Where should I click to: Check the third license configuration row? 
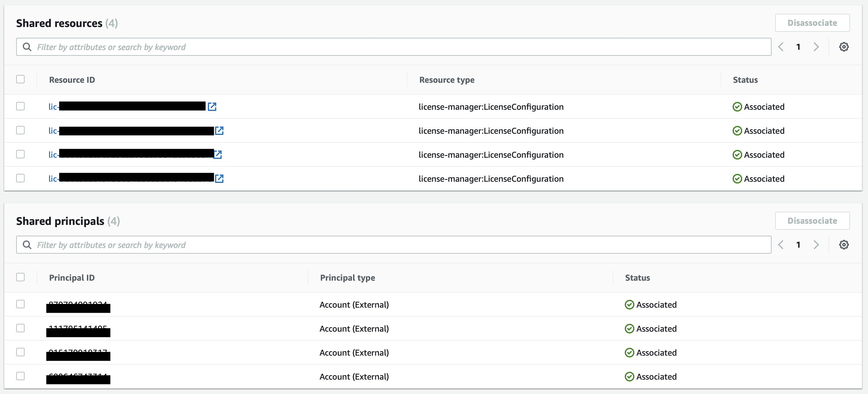(x=20, y=154)
